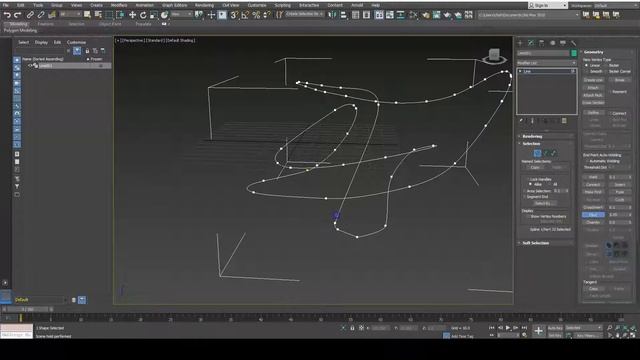Click the object color swatch
Viewport: 640px width, 360px height.
tap(574, 53)
